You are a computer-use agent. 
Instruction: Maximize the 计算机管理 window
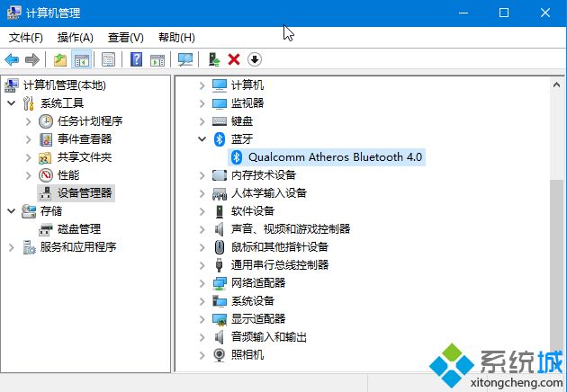tap(504, 13)
